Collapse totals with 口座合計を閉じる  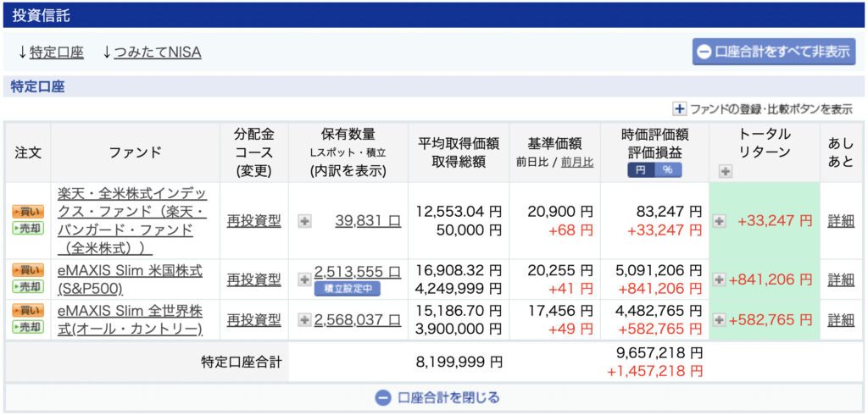pyautogui.click(x=437, y=398)
